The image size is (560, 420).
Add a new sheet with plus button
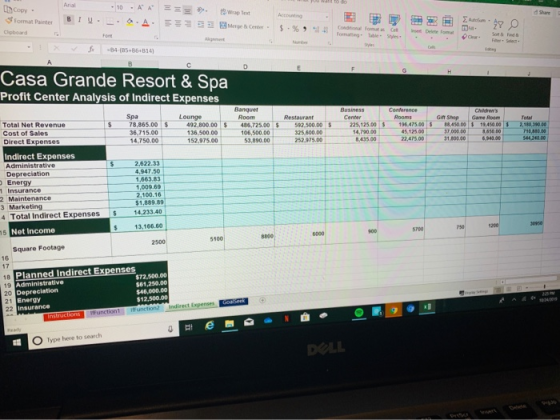(x=262, y=300)
